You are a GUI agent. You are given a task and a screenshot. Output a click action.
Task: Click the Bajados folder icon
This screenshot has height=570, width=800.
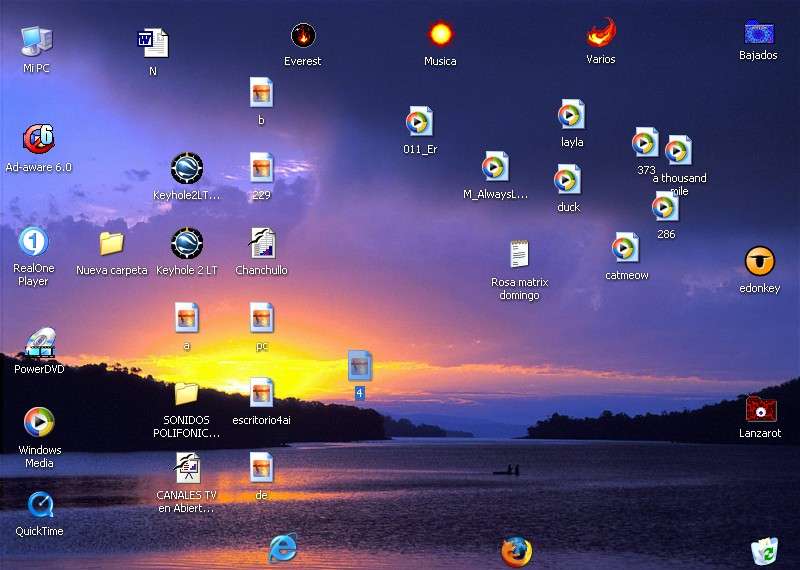759,32
